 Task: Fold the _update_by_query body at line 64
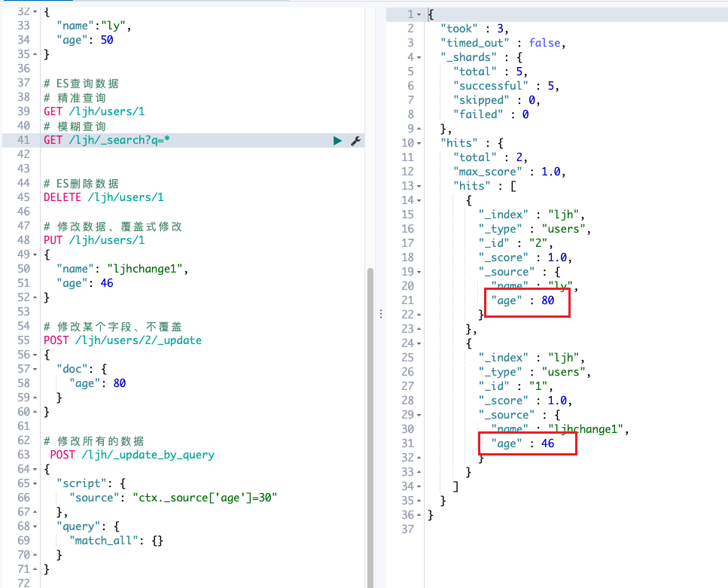(x=35, y=469)
